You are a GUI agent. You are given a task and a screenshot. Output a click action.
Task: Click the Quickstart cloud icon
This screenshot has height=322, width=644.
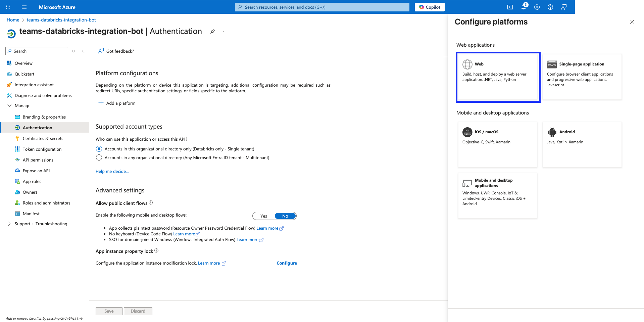9,74
